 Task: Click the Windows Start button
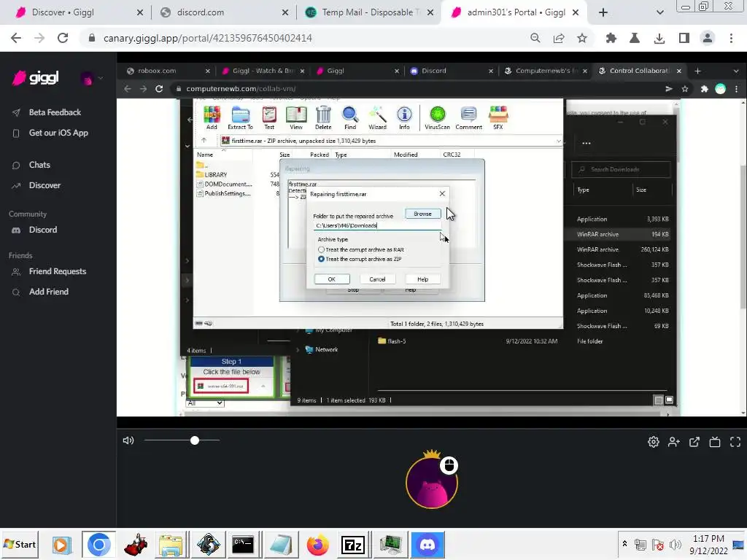tap(20, 544)
